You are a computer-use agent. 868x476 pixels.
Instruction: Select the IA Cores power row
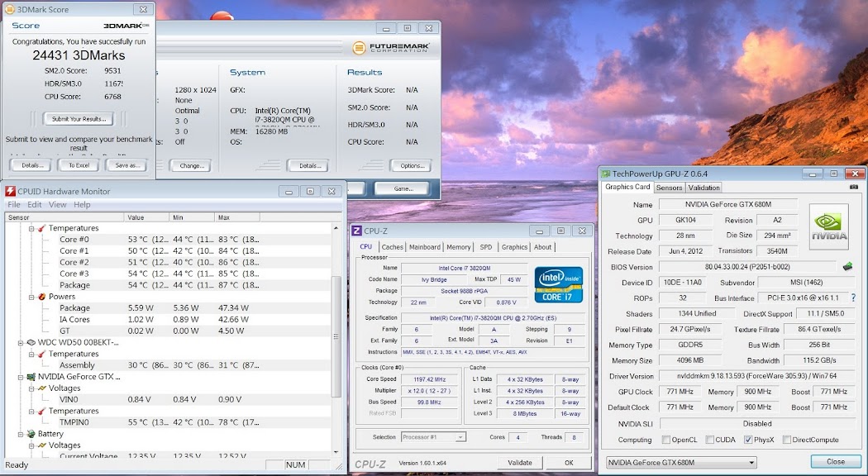[169, 319]
